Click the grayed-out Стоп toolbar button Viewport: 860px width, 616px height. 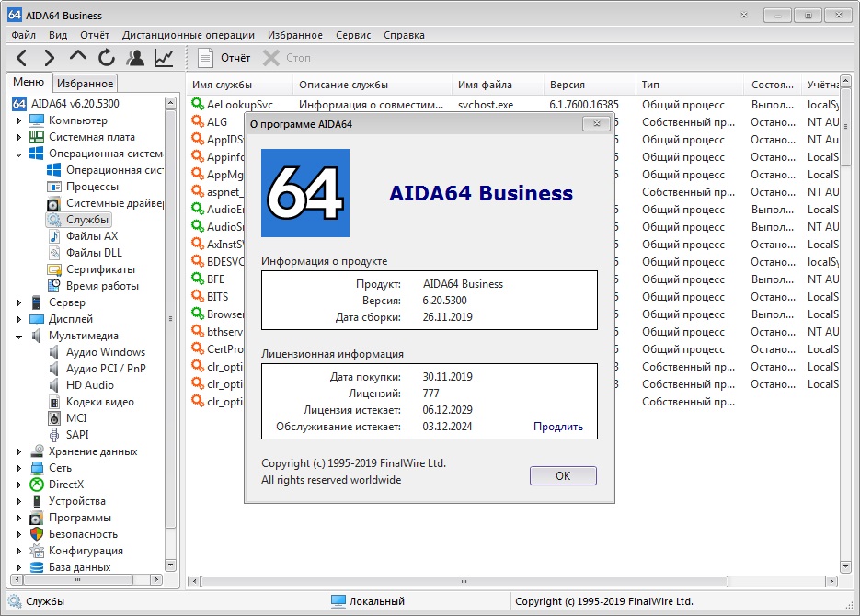pos(287,58)
